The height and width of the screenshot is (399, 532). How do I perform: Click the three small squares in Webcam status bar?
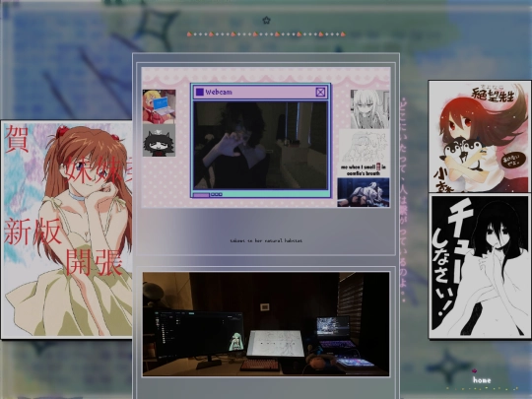[x=217, y=194]
